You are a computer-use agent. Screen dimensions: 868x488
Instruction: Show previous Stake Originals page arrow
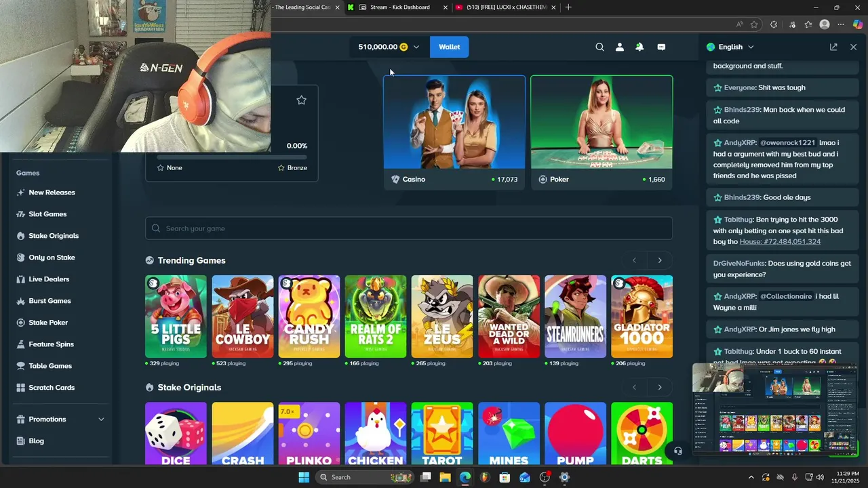click(634, 387)
